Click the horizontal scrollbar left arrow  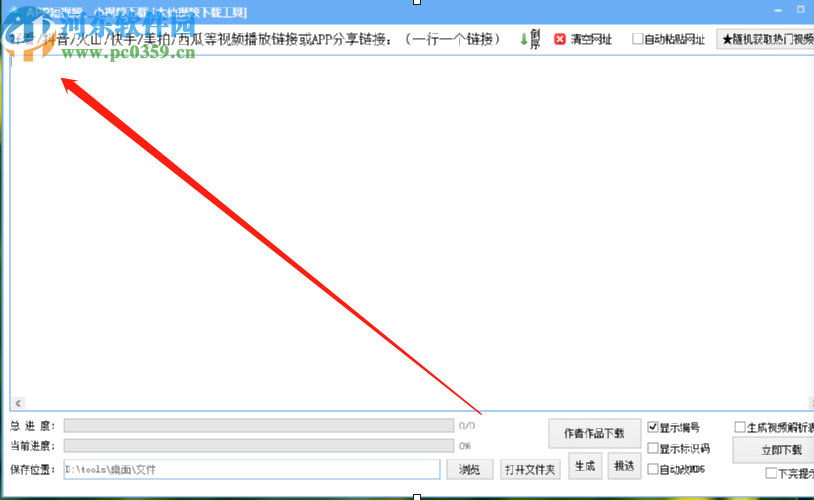click(18, 403)
